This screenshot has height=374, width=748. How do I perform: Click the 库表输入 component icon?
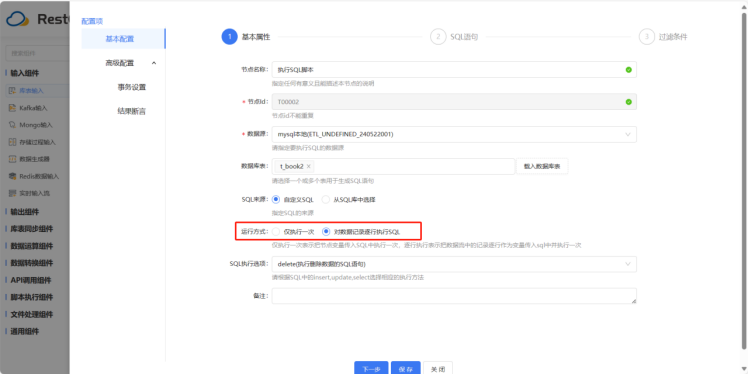click(x=13, y=91)
